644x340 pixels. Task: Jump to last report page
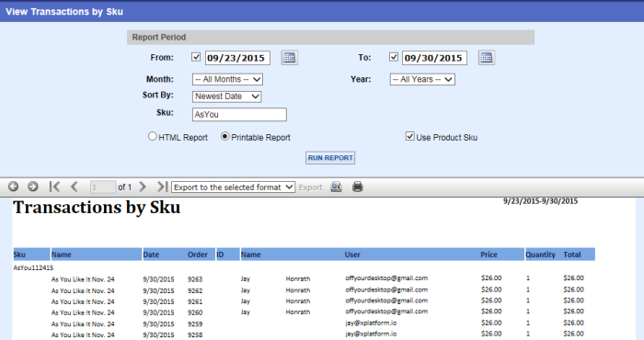click(x=162, y=187)
